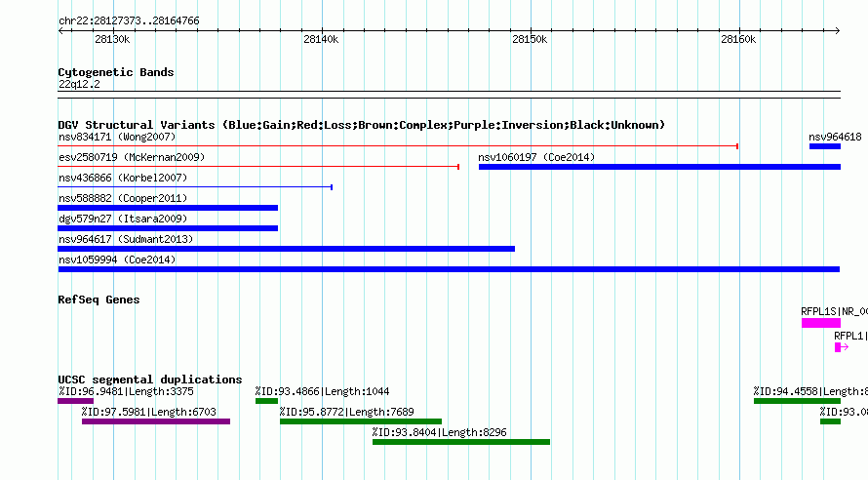Click the nsv1059994 (Coe2014) full-width blue bar
The image size is (868, 480).
(449, 269)
